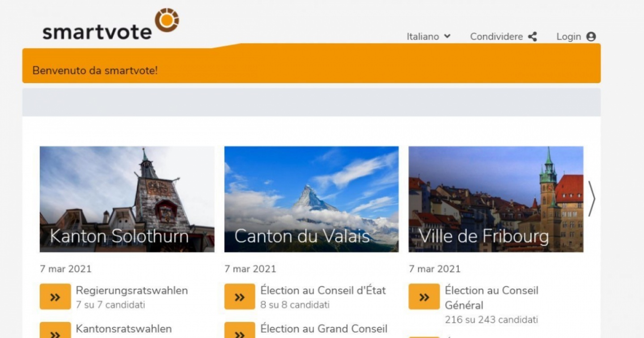Open the Italiano language dropdown
The image size is (644, 338).
pyautogui.click(x=428, y=37)
